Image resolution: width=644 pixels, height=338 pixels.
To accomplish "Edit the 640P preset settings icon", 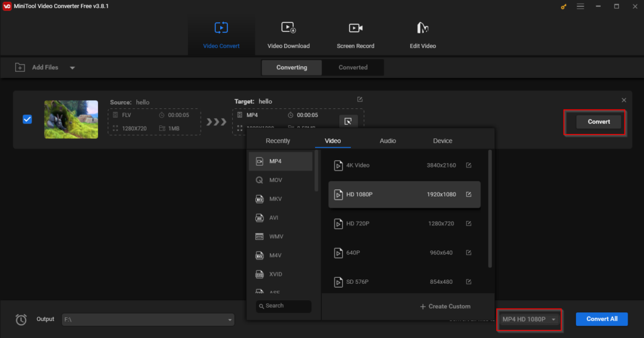I will point(469,253).
